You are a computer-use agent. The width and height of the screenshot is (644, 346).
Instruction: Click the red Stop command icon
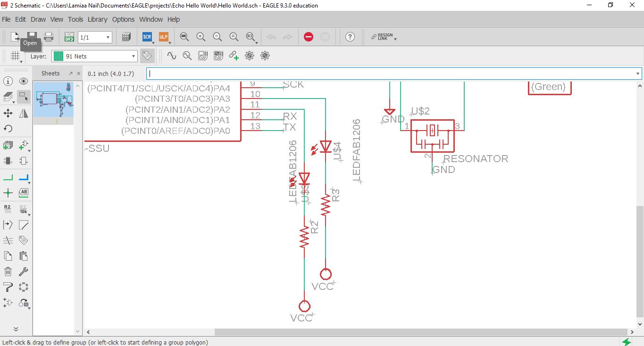[x=309, y=37]
